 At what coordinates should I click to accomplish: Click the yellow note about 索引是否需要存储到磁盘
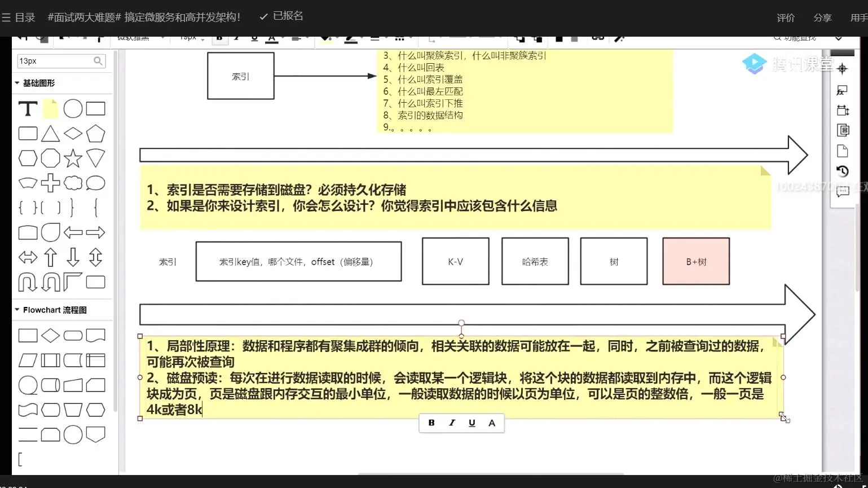[455, 197]
